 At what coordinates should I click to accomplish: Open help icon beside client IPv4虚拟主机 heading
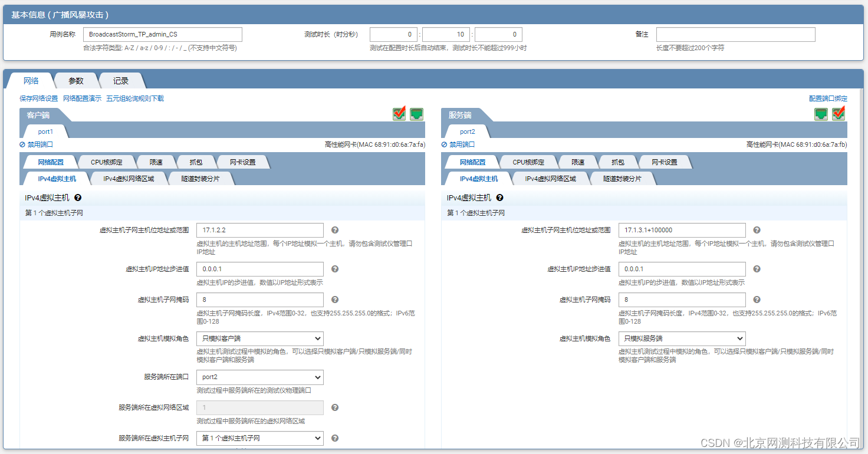[x=78, y=198]
